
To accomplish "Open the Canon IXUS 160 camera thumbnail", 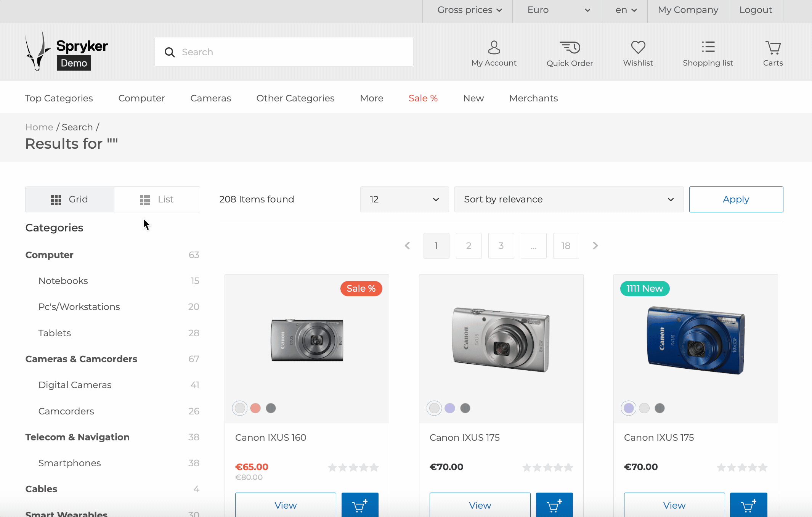I will (x=307, y=340).
